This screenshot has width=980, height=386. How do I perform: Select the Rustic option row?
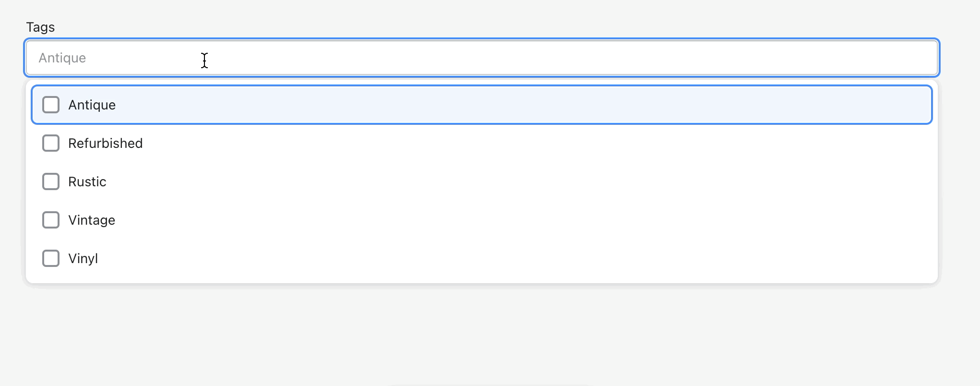tap(240, 181)
